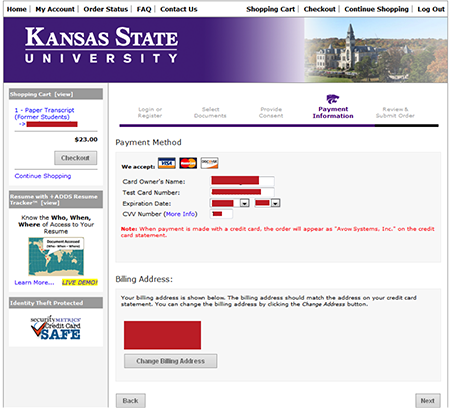The height and width of the screenshot is (408, 450).
Task: Open Order Status page
Action: pos(106,9)
